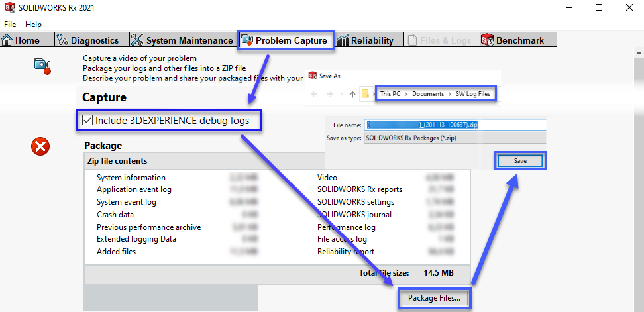Click the disabled Files & Logs tab
Viewport: 644px width, 312px height.
(x=441, y=40)
